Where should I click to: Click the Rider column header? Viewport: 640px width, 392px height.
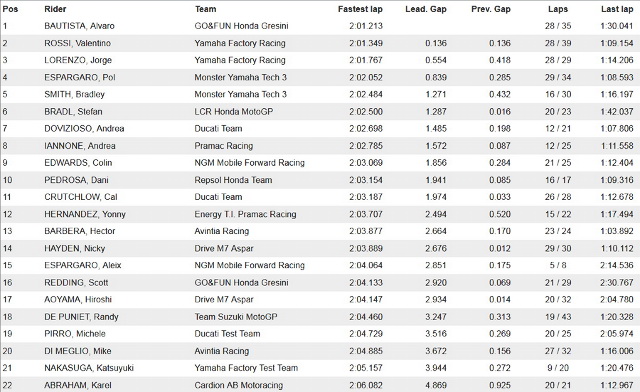pos(55,9)
